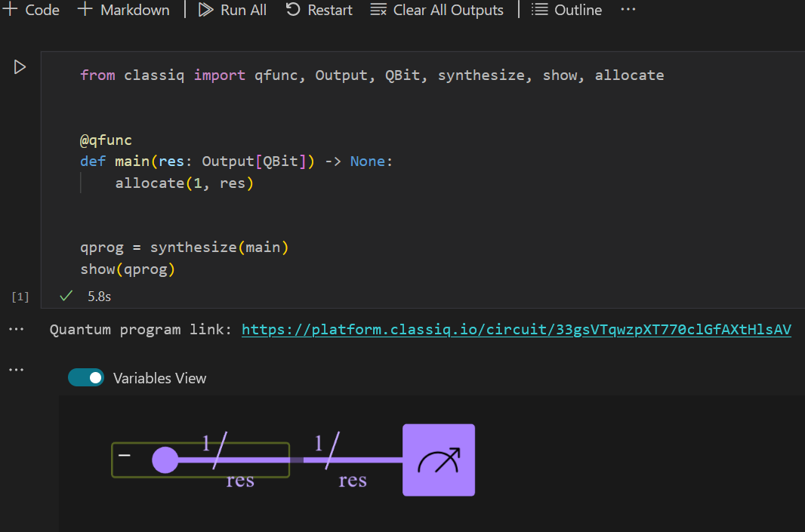Click the res label inside allocate block
805x532 pixels.
(240, 480)
